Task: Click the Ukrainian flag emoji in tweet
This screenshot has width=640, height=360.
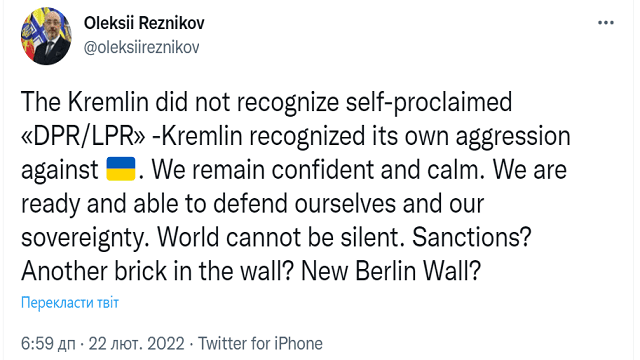Action: [121, 169]
